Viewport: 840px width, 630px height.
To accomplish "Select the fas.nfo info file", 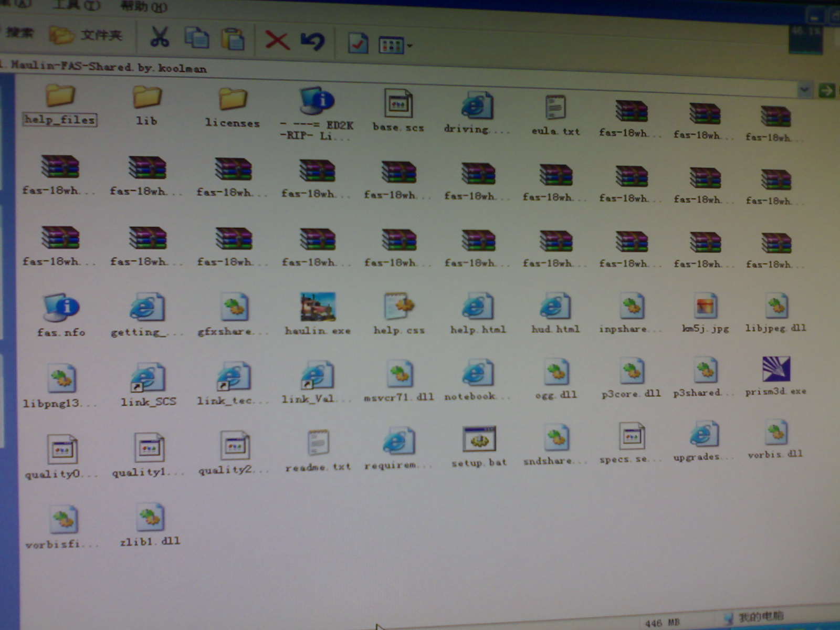I will point(61,308).
